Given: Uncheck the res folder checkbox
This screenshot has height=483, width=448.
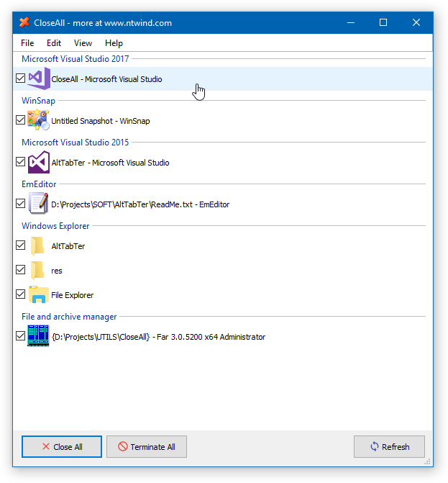Looking at the screenshot, I should 21,270.
